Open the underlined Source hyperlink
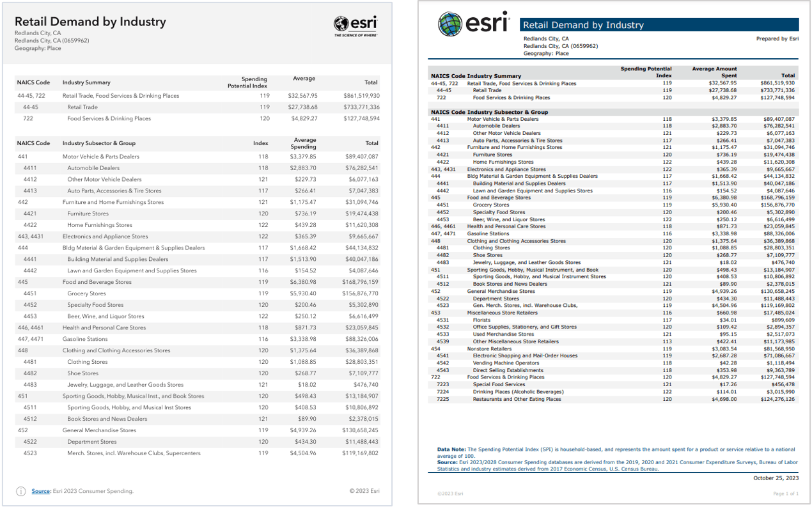The height and width of the screenshot is (507, 812). coord(41,491)
